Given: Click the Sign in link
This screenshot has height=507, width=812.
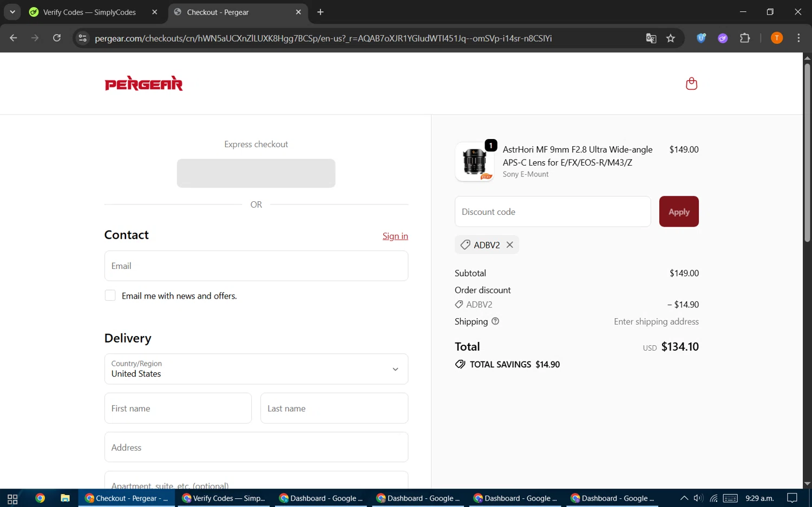Looking at the screenshot, I should click(x=395, y=236).
